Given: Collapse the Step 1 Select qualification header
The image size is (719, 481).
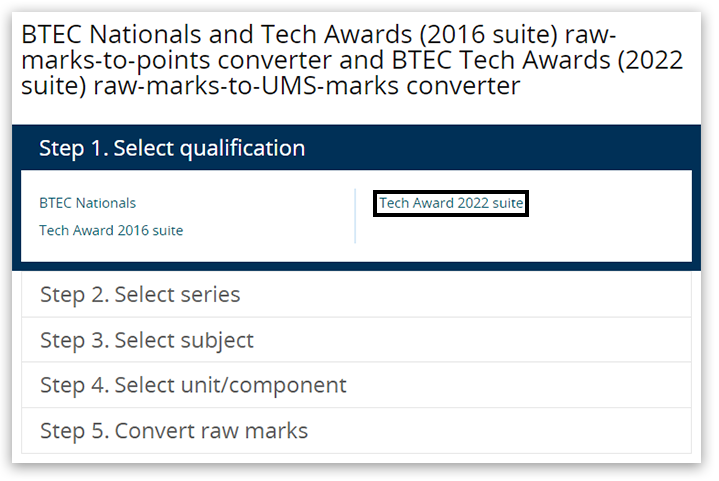Looking at the screenshot, I should point(172,148).
